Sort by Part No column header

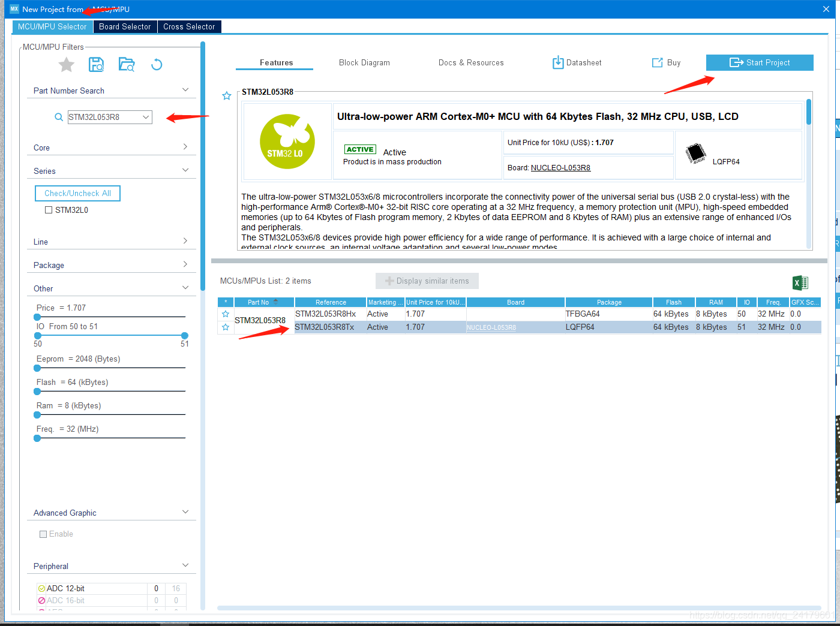coord(263,302)
